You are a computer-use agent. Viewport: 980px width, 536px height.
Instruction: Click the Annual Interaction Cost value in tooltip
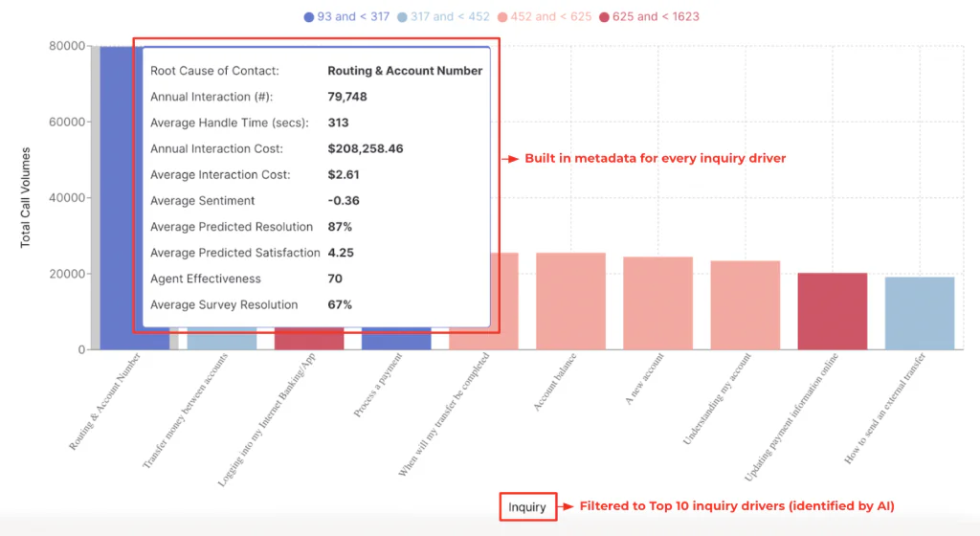[366, 148]
